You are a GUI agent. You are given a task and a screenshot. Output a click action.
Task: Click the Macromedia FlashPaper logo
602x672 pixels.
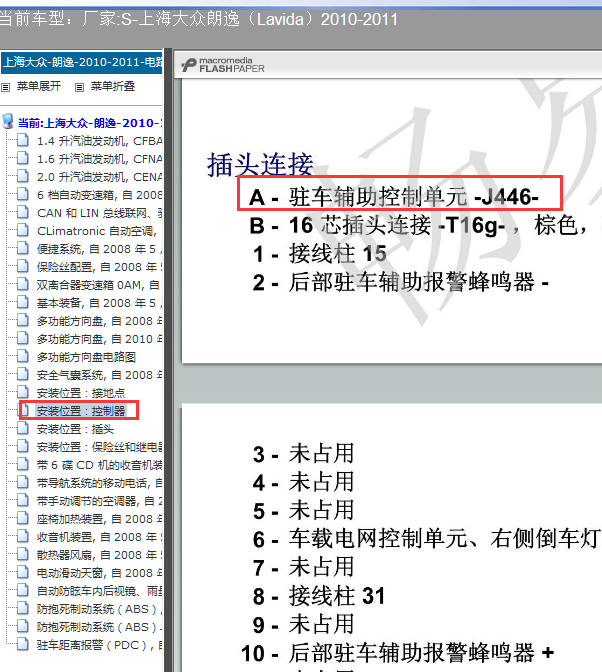223,65
